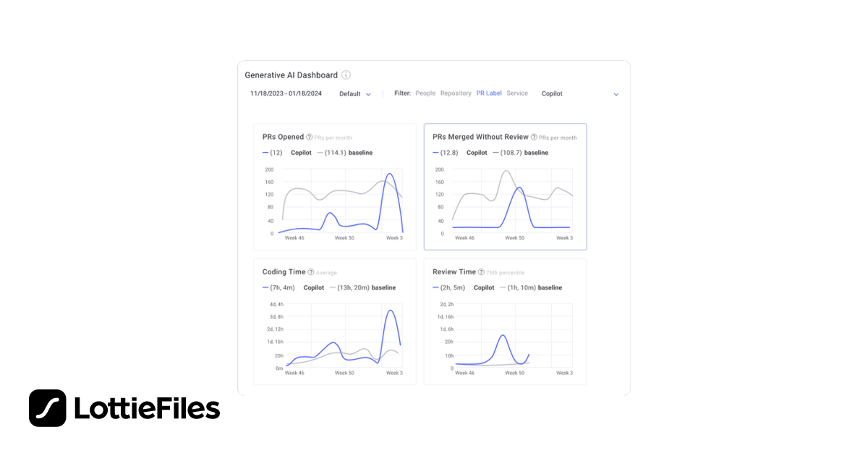Select the PR Label filter
868x456 pixels.
pyautogui.click(x=489, y=93)
